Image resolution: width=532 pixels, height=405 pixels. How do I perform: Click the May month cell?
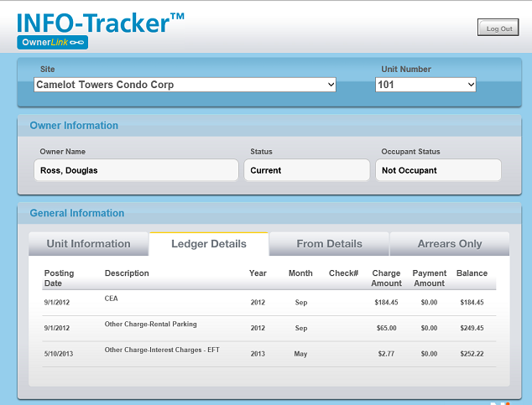(x=300, y=354)
